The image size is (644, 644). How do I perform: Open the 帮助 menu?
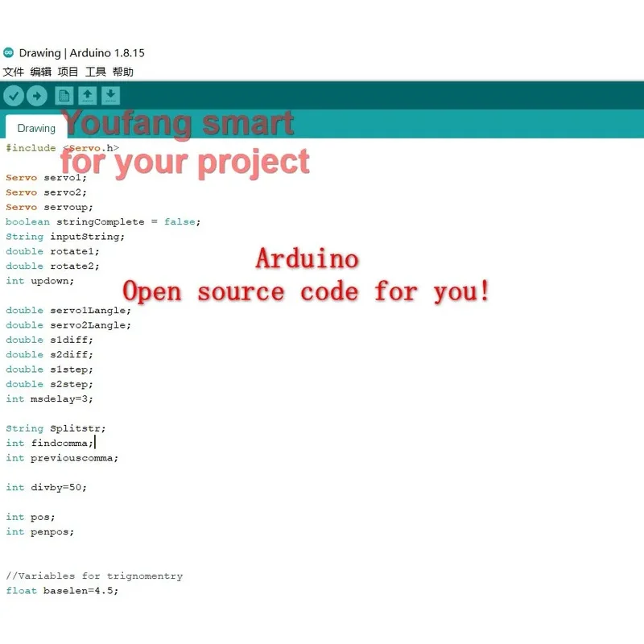[x=123, y=72]
